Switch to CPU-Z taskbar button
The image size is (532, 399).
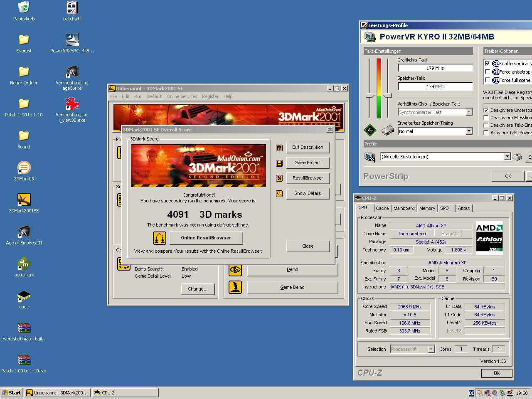click(126, 393)
